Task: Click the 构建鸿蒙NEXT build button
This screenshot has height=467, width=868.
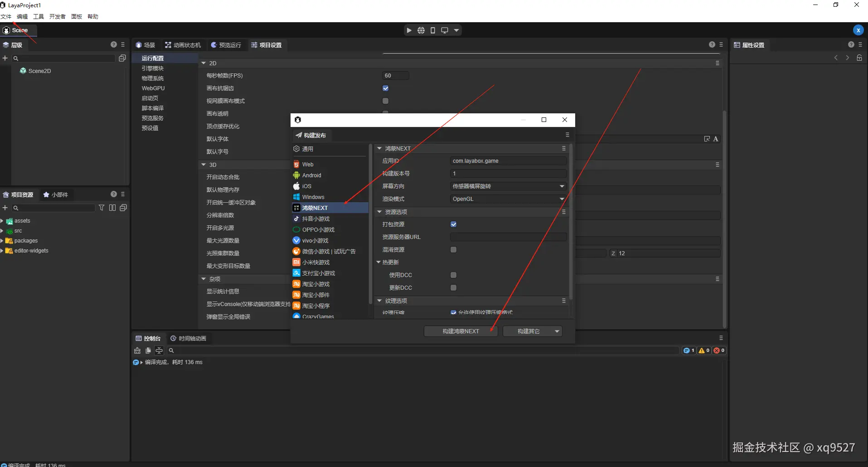Action: click(x=461, y=331)
